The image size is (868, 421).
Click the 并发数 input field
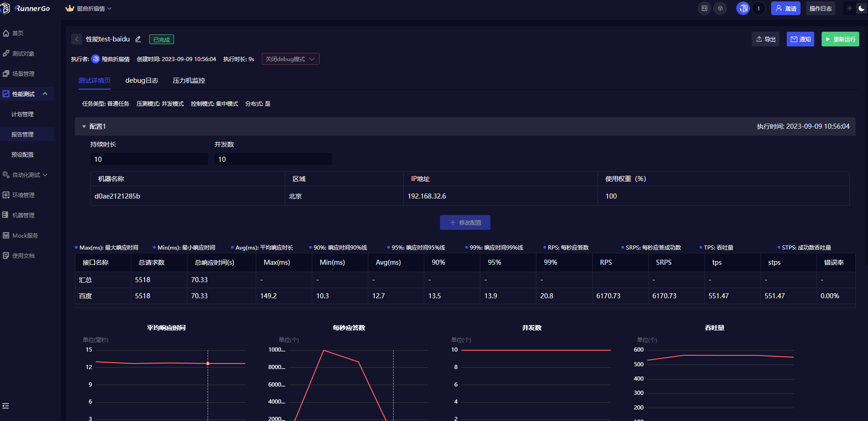(x=273, y=159)
